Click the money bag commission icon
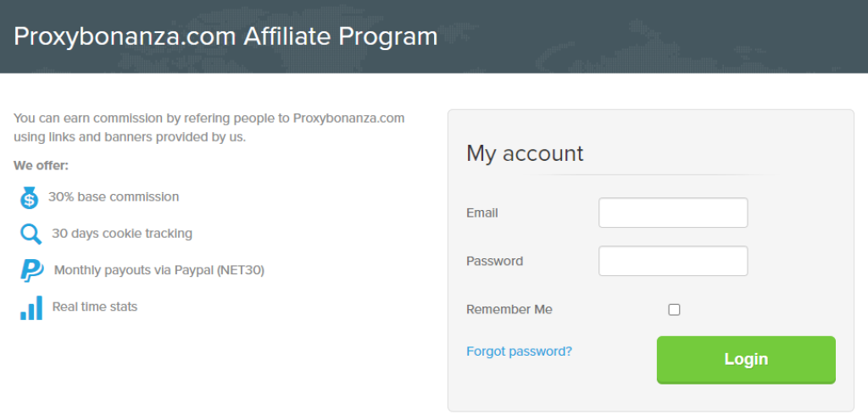This screenshot has width=868, height=420. click(x=29, y=198)
